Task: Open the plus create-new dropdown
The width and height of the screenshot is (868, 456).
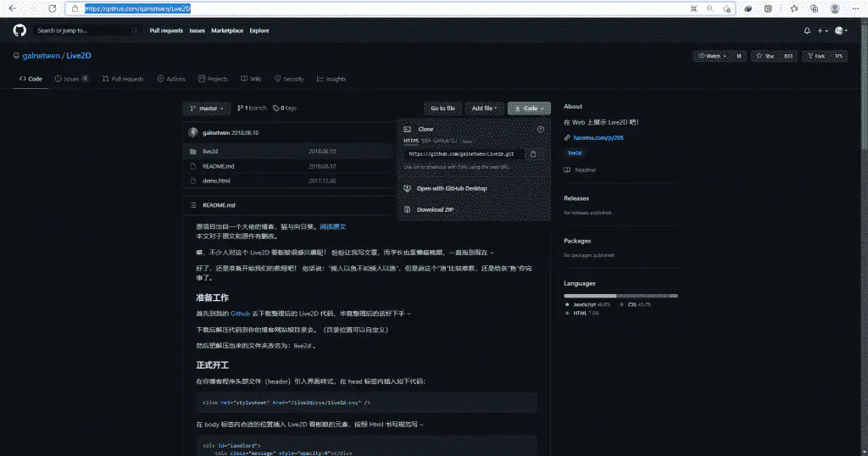Action: coord(822,31)
